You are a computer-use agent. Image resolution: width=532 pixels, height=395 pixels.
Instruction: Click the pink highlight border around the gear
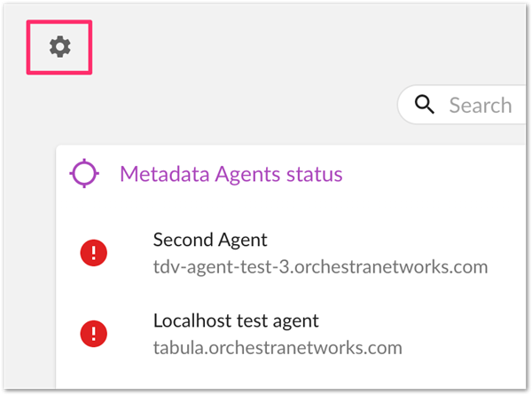click(x=28, y=47)
